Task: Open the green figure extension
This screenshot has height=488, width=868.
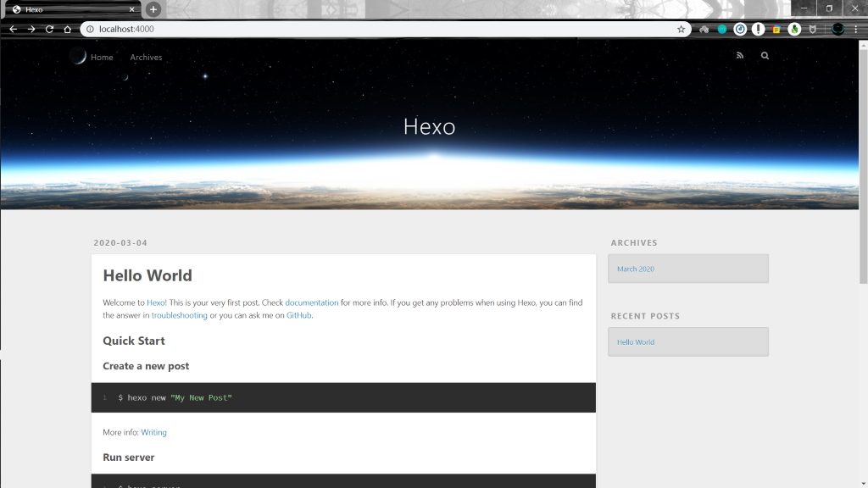Action: pyautogui.click(x=794, y=30)
